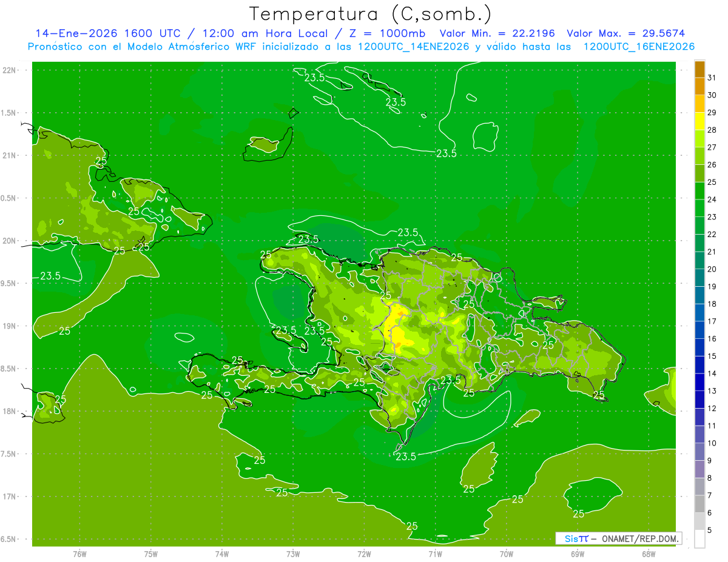Click the 70W longitude axis label
This screenshot has width=728, height=562.
tap(507, 554)
